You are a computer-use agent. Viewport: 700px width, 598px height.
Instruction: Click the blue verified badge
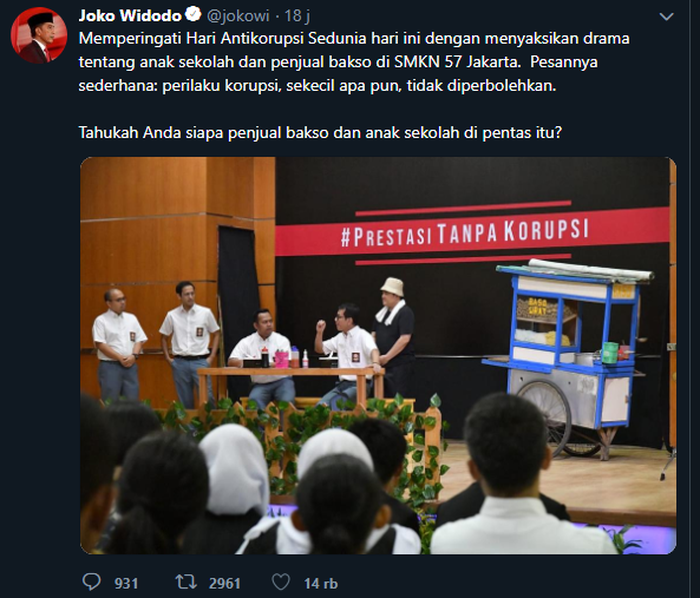coord(193,15)
